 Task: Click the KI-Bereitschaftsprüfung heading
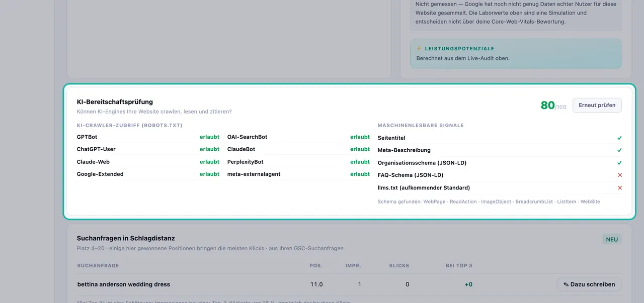tap(115, 102)
